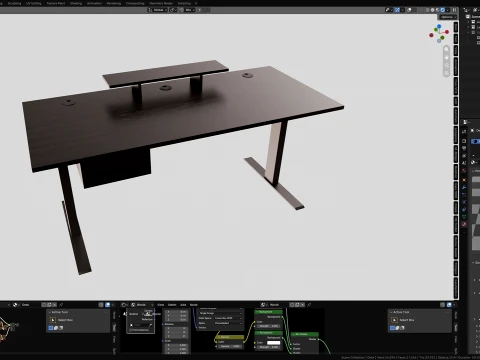Click the red X axis on navigation gizmo
The height and width of the screenshot is (360, 480).
pos(447,32)
